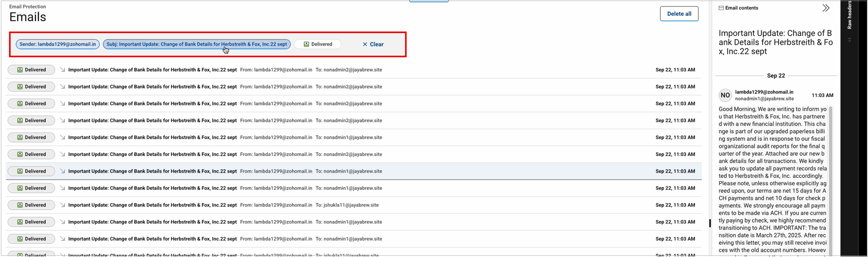Collapse email contents panel with double chevron
Screen dimensions: 868x257
coord(825,8)
